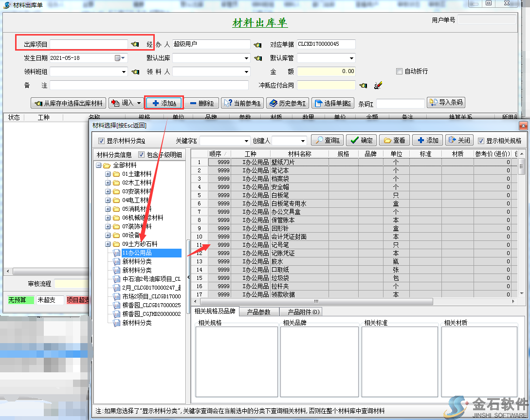Switch to the 产品参数 tab
530x420 pixels.
pyautogui.click(x=258, y=312)
